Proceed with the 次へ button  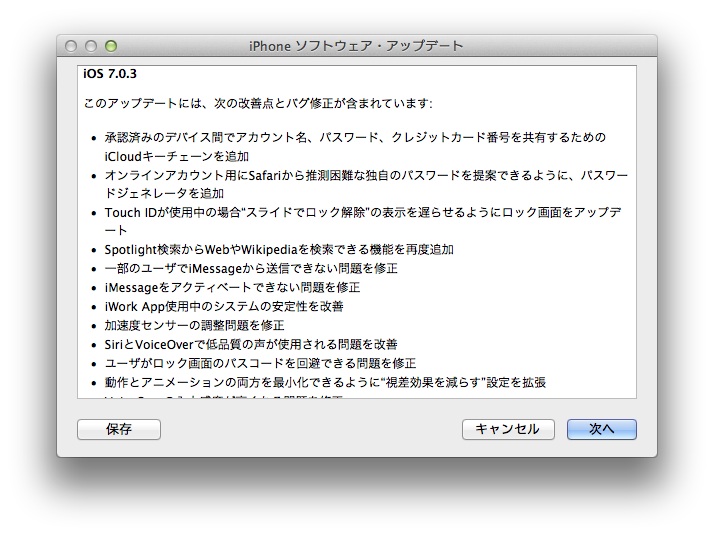tap(602, 429)
